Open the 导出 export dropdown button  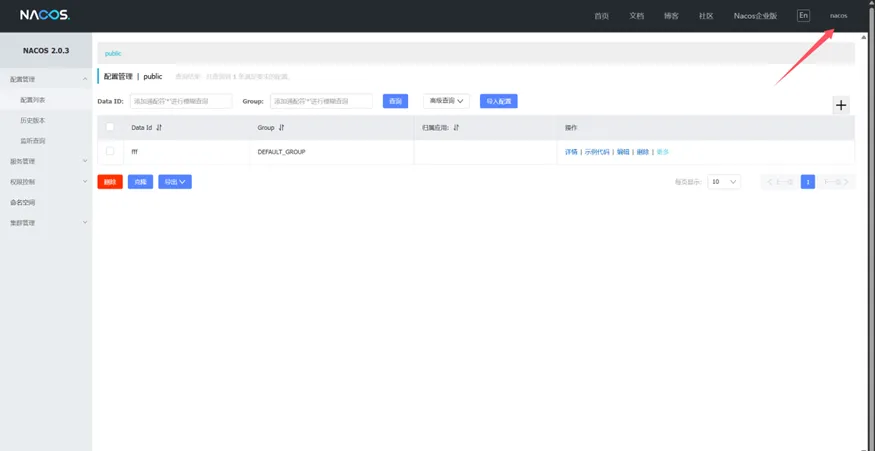[x=174, y=182]
